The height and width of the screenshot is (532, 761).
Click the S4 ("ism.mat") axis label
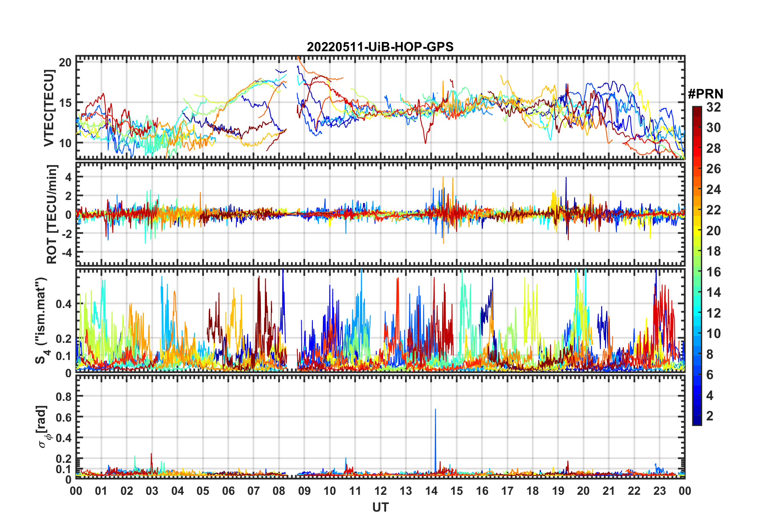[42, 321]
